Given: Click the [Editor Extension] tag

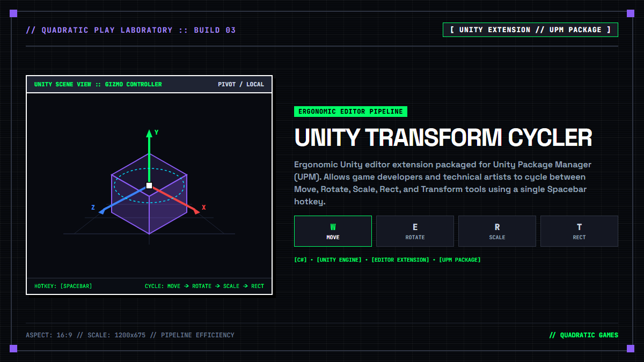Looking at the screenshot, I should 400,260.
